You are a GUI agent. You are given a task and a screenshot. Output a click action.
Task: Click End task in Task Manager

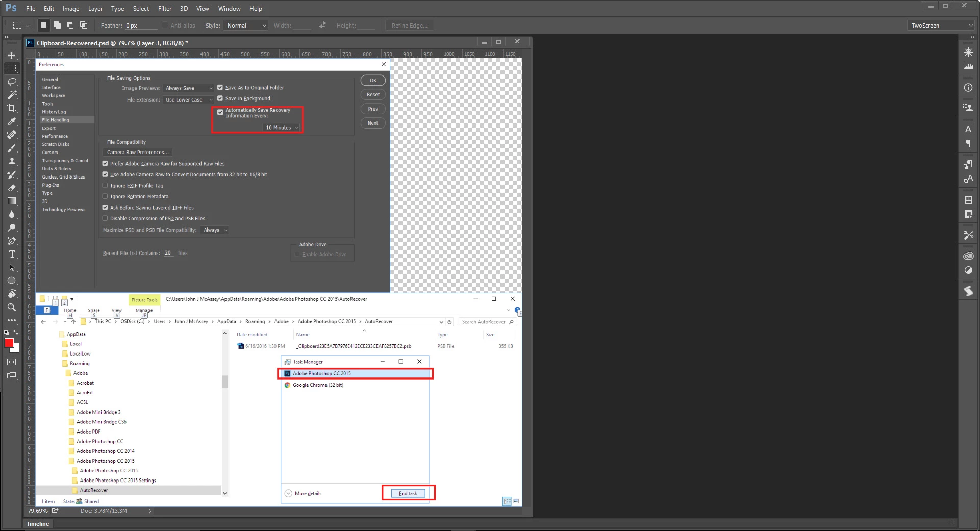[408, 493]
